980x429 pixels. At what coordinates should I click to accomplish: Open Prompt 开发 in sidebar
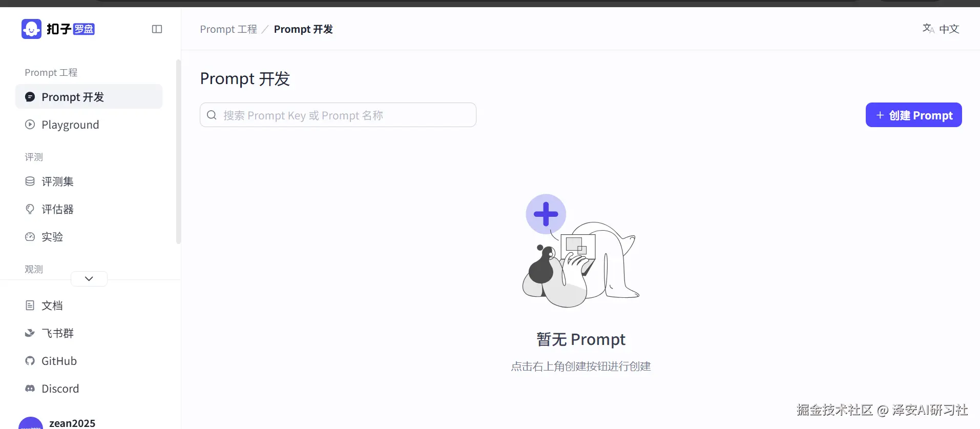click(89, 97)
